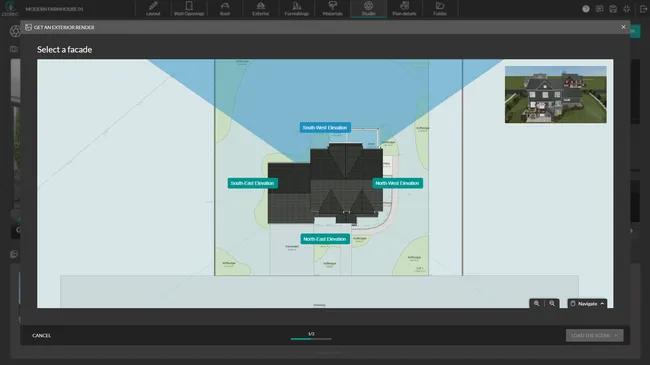Click the step progress bar indicator
The height and width of the screenshot is (365, 650).
click(x=311, y=339)
